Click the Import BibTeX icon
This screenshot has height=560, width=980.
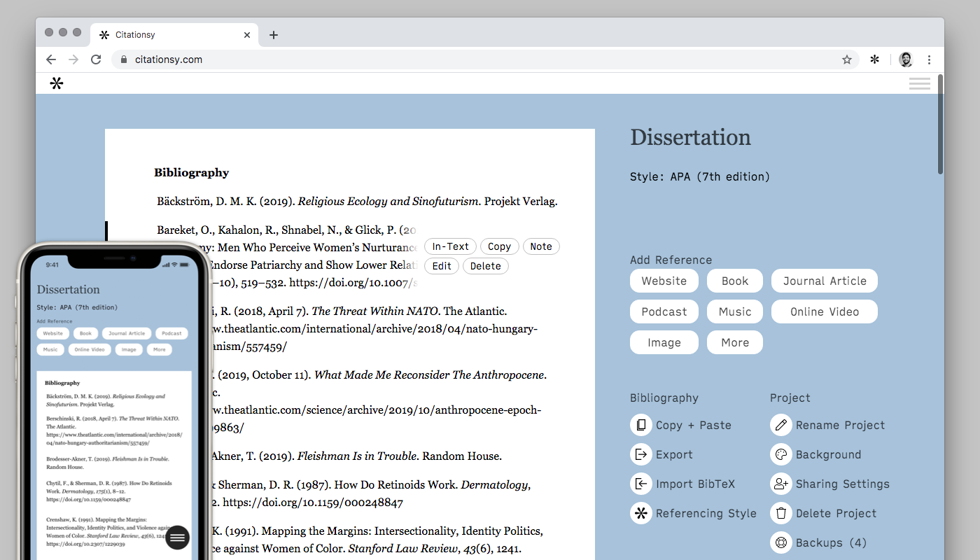(x=640, y=484)
